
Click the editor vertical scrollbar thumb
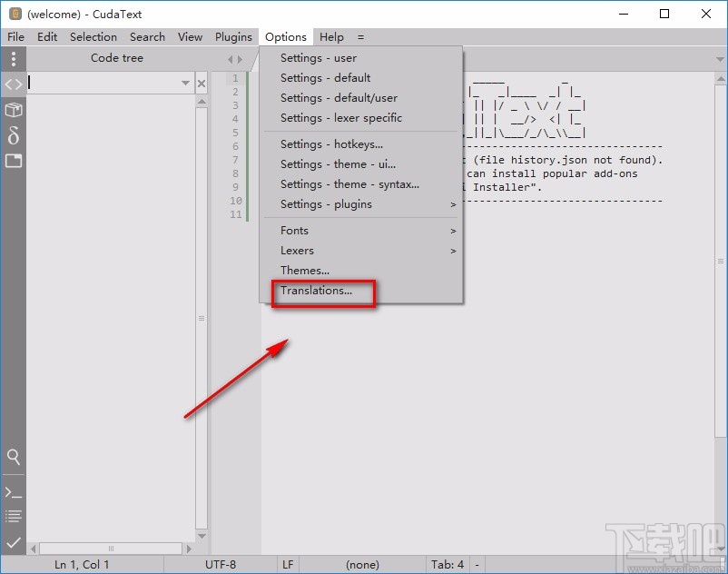coord(721,261)
